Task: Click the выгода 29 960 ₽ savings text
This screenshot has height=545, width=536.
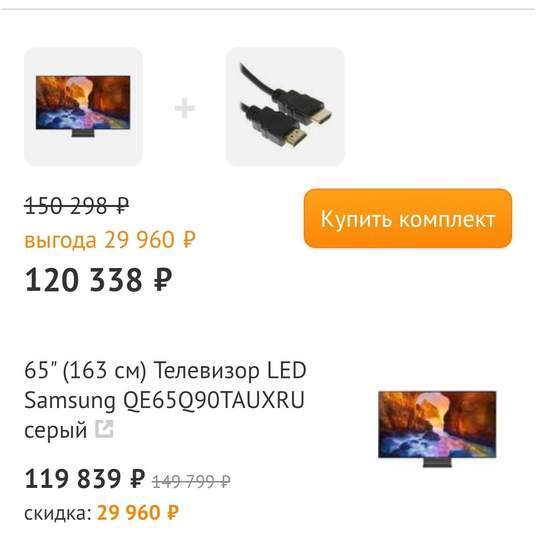Action: click(x=110, y=240)
